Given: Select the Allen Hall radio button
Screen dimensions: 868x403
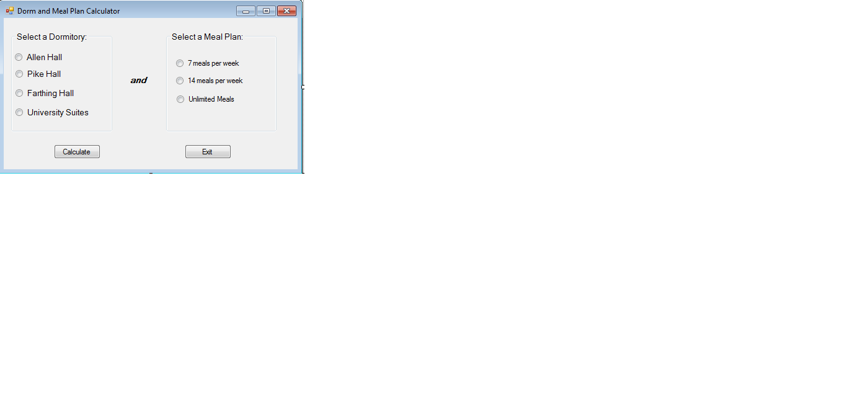Looking at the screenshot, I should [19, 57].
